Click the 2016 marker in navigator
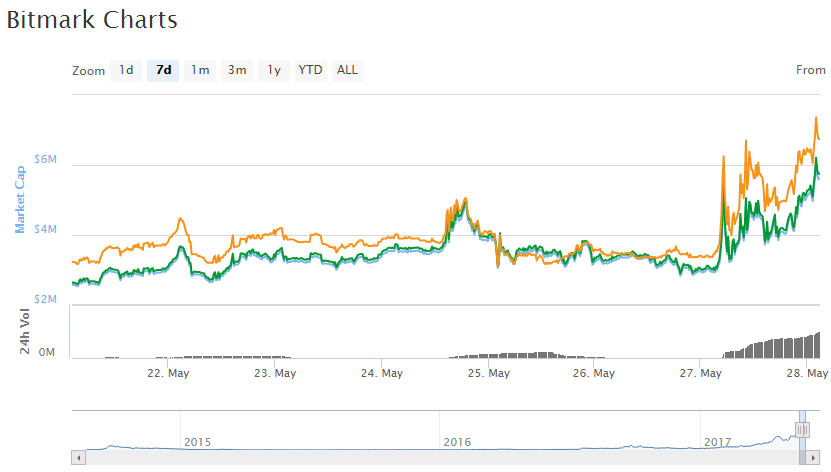Screen dimensions: 831x472 click(457, 442)
